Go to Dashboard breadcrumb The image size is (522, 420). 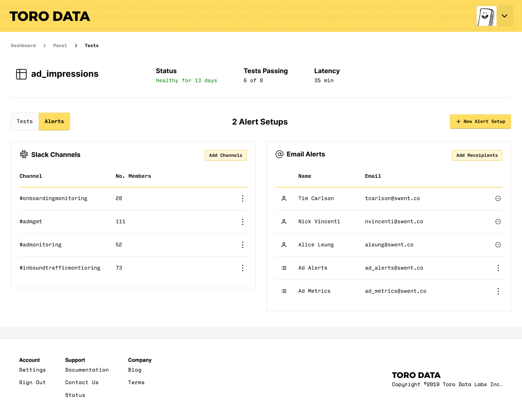23,46
